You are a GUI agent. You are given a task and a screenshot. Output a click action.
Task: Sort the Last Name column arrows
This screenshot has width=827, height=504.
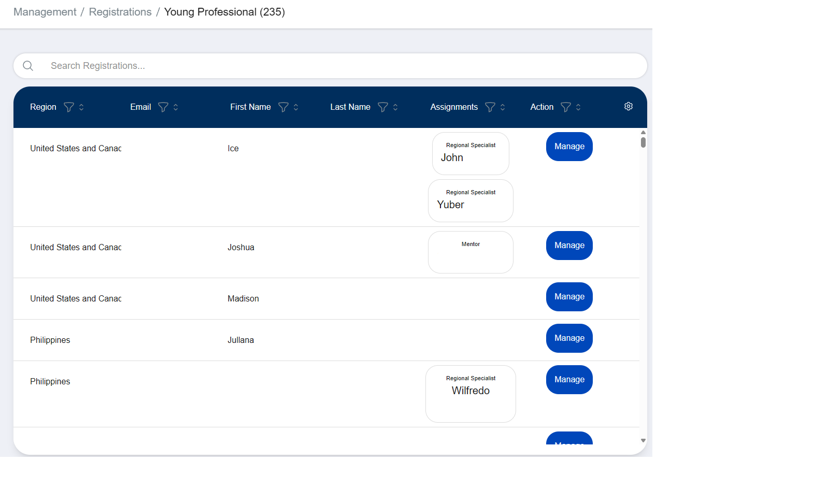[x=395, y=107]
